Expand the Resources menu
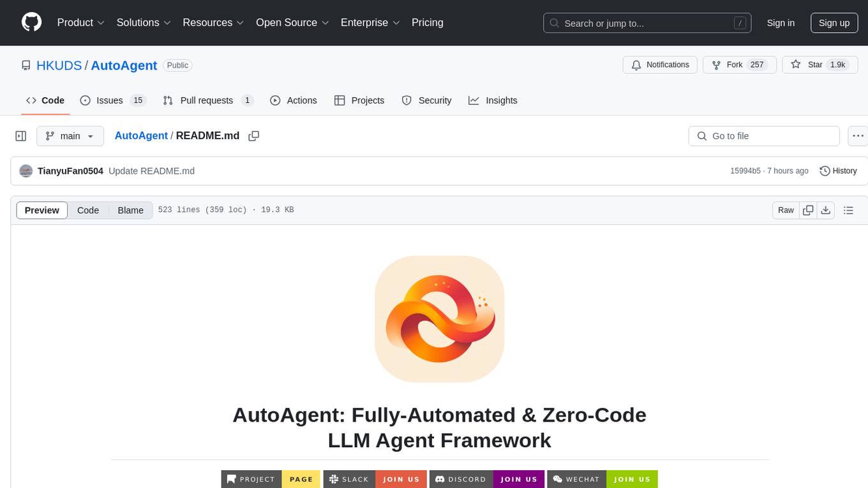The height and width of the screenshot is (488, 868). [213, 22]
